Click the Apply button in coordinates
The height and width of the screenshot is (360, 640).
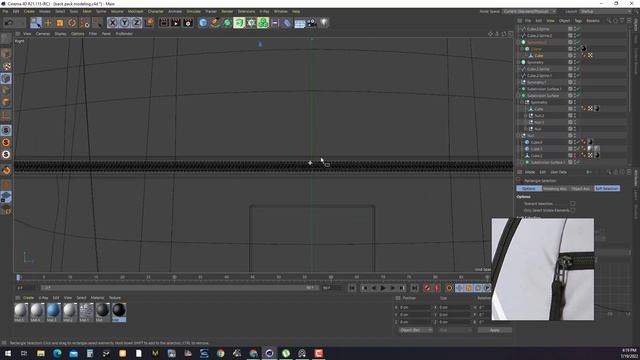click(494, 330)
